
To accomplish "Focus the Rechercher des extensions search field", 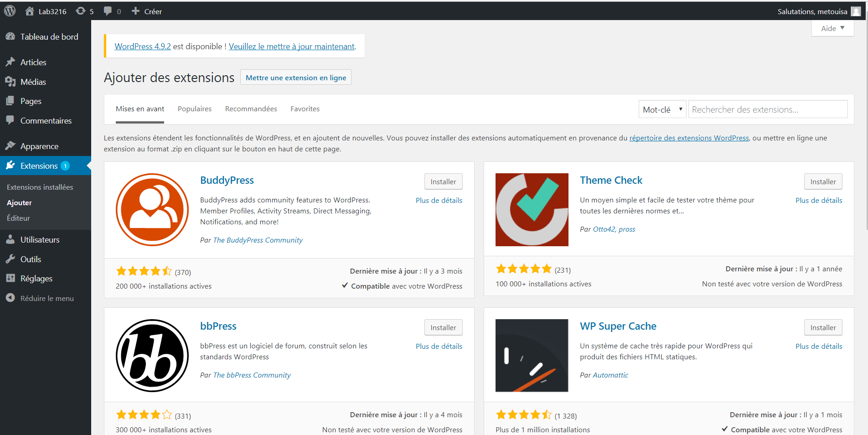I will pyautogui.click(x=768, y=109).
